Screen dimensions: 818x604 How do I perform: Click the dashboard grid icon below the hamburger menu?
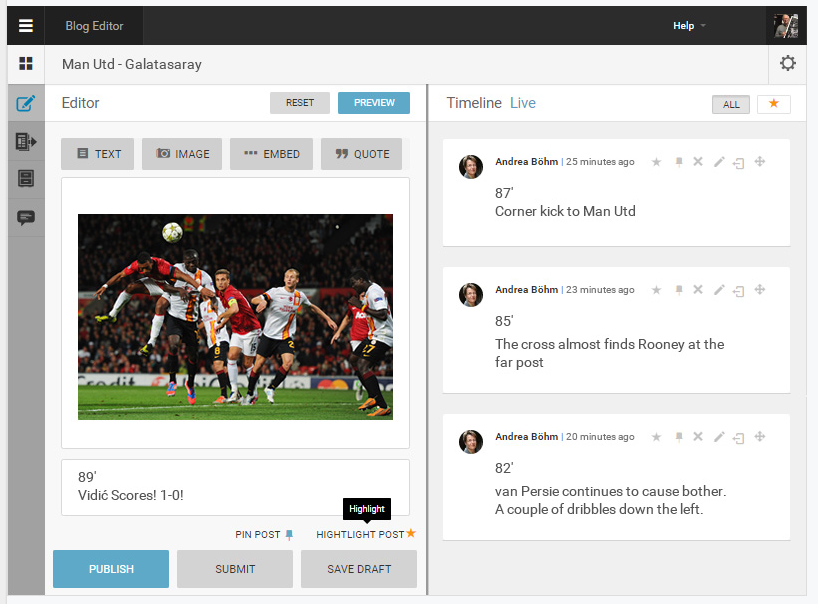point(25,63)
